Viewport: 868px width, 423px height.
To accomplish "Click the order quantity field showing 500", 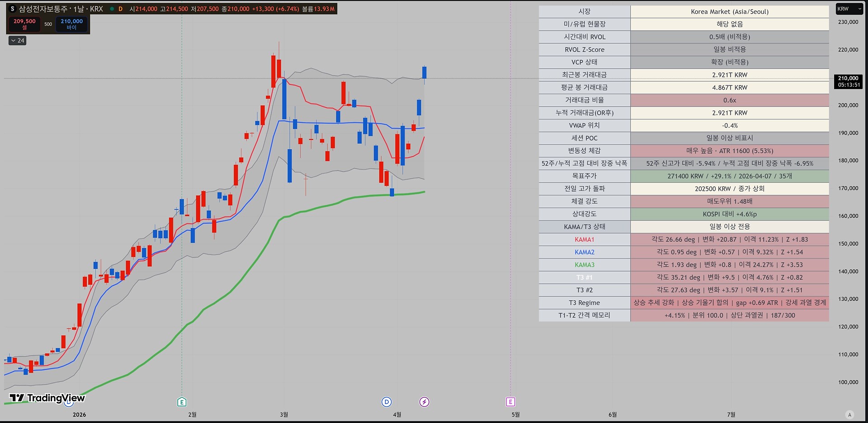I will click(x=48, y=24).
